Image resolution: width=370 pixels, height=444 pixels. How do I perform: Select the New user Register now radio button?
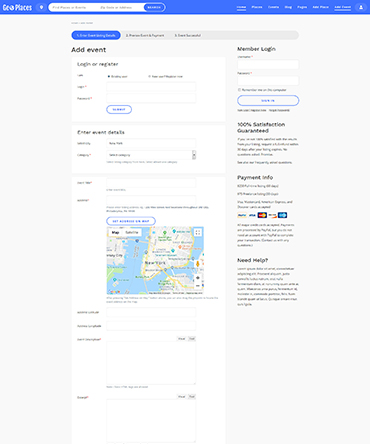pos(149,76)
